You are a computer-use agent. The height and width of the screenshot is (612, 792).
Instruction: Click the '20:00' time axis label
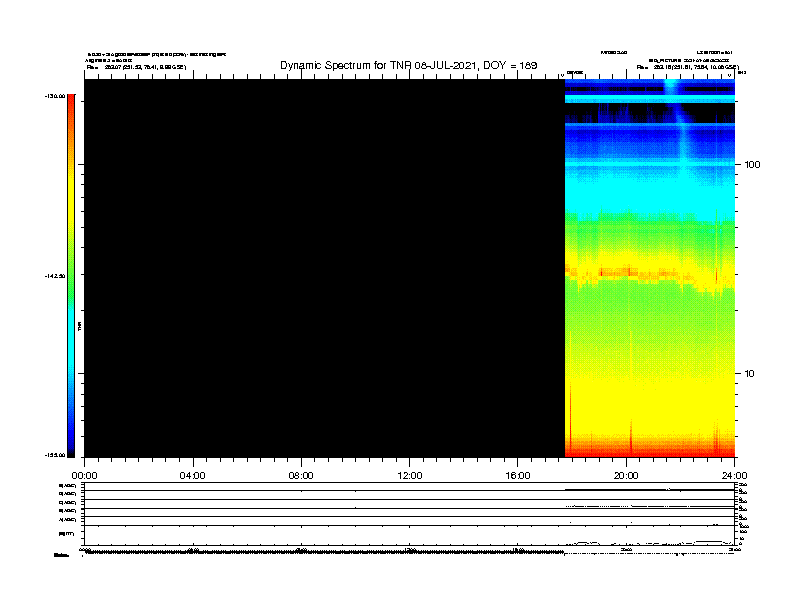pos(626,476)
